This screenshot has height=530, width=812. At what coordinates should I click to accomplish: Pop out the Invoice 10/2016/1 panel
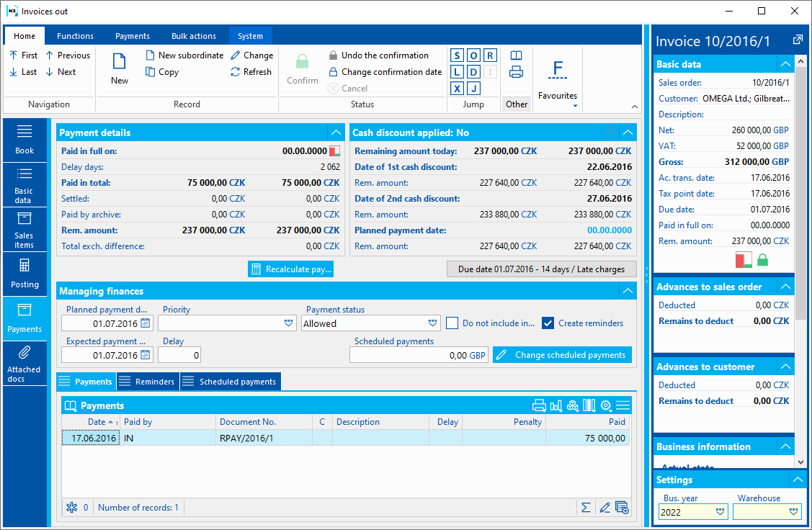[798, 40]
